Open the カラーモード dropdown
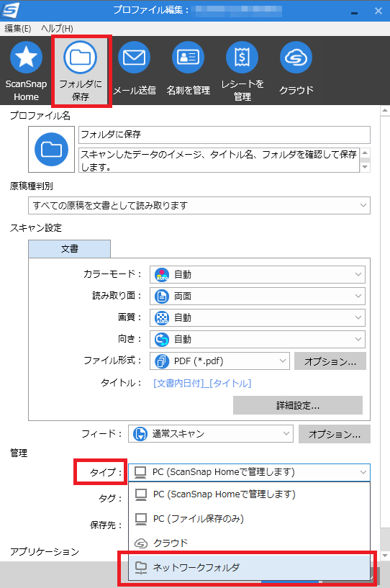Viewport: 390px width, 588px height. (x=258, y=274)
